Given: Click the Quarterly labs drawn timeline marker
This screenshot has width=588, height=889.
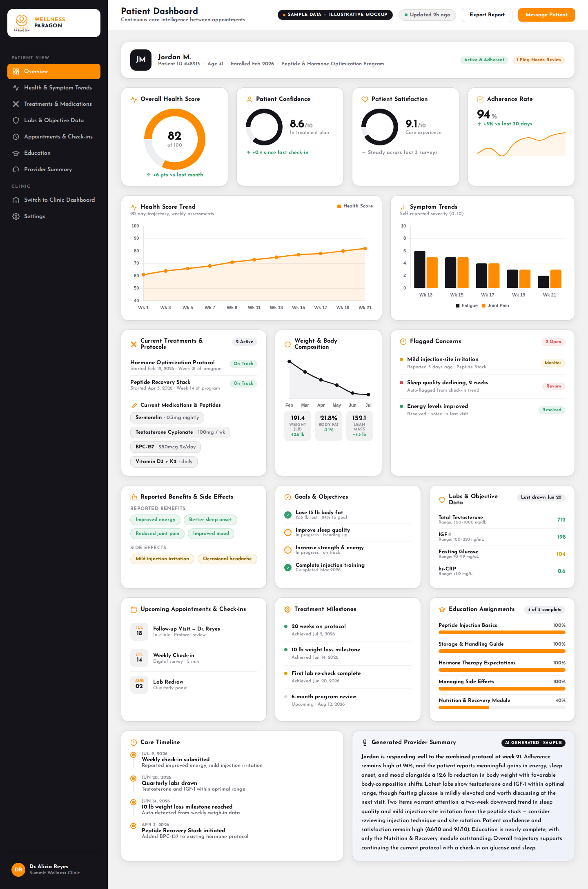Looking at the screenshot, I should click(133, 778).
